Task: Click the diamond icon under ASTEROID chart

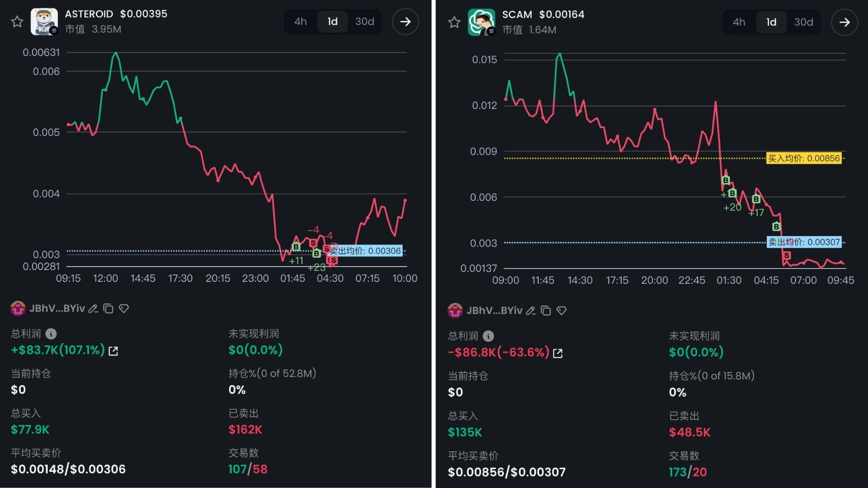Action: [x=124, y=309]
